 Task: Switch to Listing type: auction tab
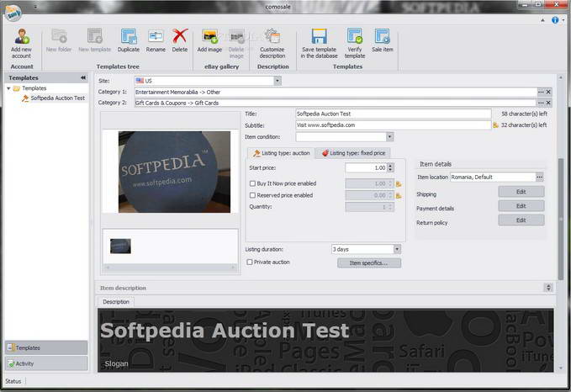point(281,153)
